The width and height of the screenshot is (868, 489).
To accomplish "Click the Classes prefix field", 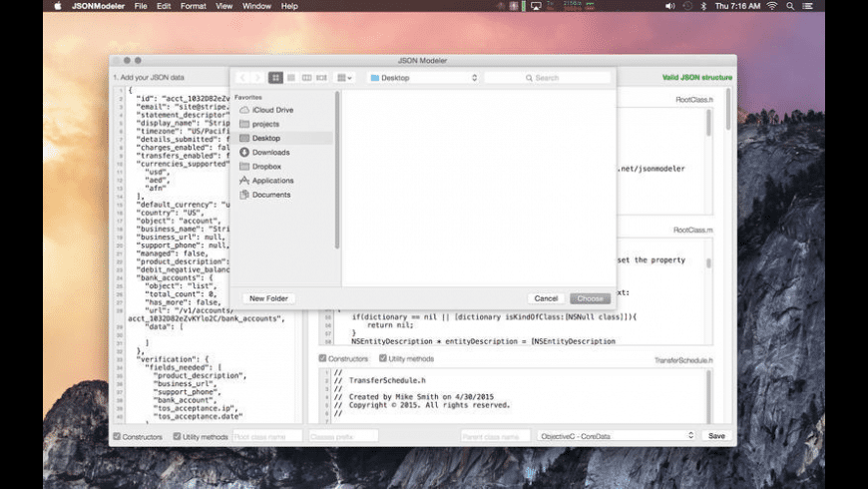I will (343, 436).
